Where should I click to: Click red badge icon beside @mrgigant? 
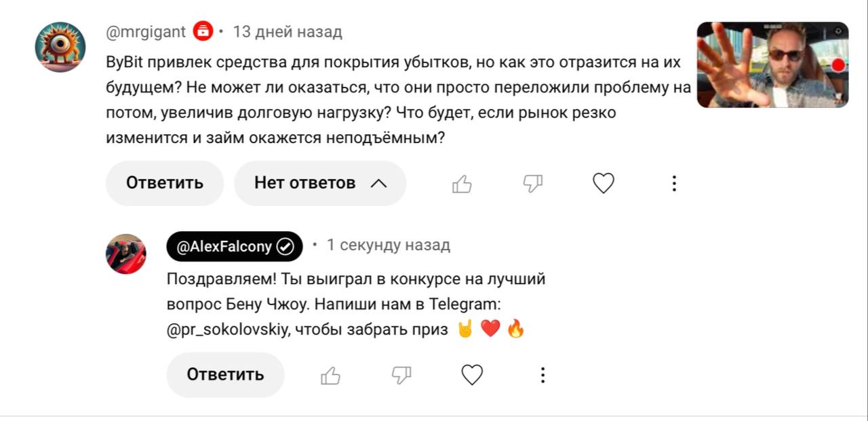(x=203, y=32)
